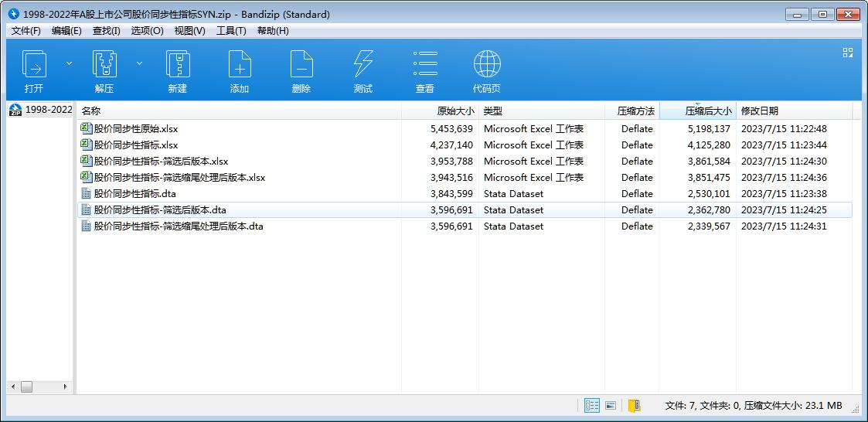This screenshot has height=422, width=868.
Task: Sort by the 类型 column header
Action: (x=542, y=111)
